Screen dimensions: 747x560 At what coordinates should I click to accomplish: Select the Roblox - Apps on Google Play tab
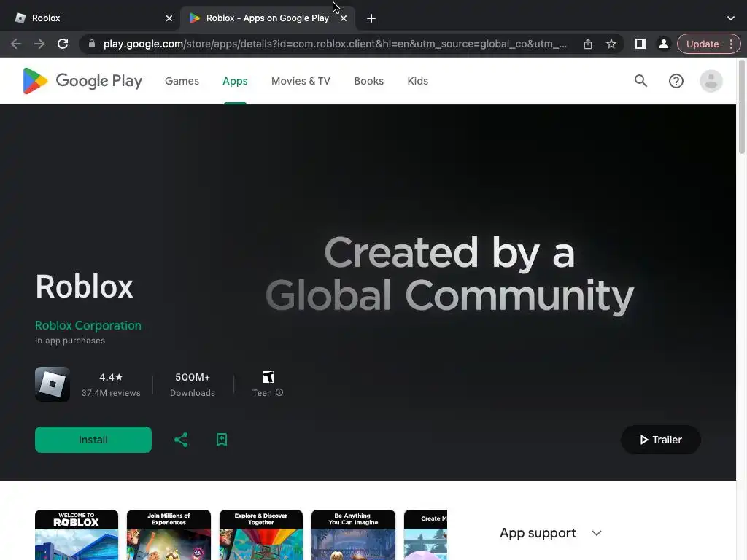(267, 18)
